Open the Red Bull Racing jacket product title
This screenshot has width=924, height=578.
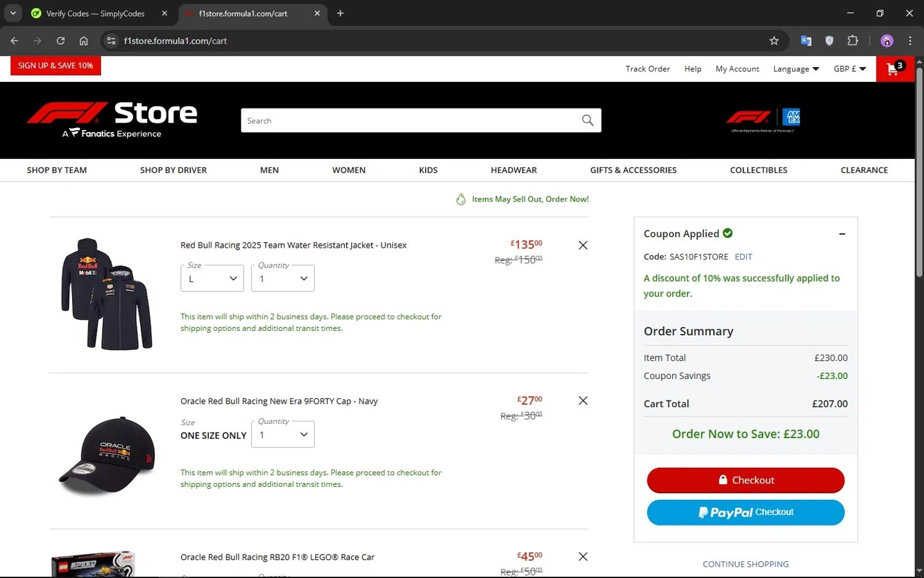tap(293, 245)
